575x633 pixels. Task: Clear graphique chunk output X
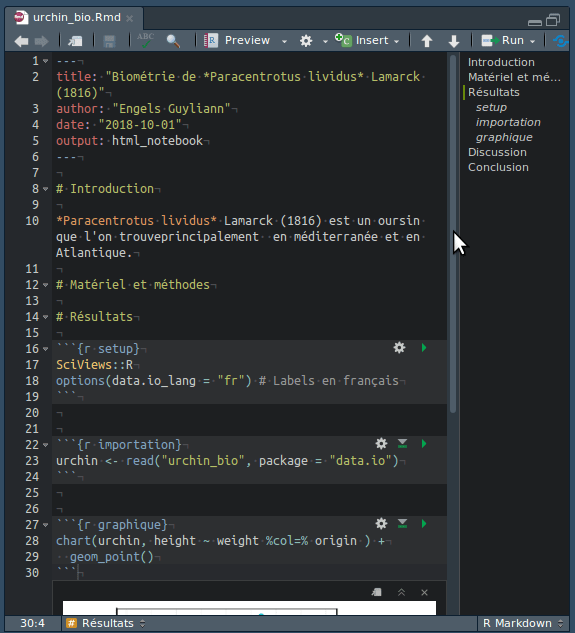click(x=424, y=592)
